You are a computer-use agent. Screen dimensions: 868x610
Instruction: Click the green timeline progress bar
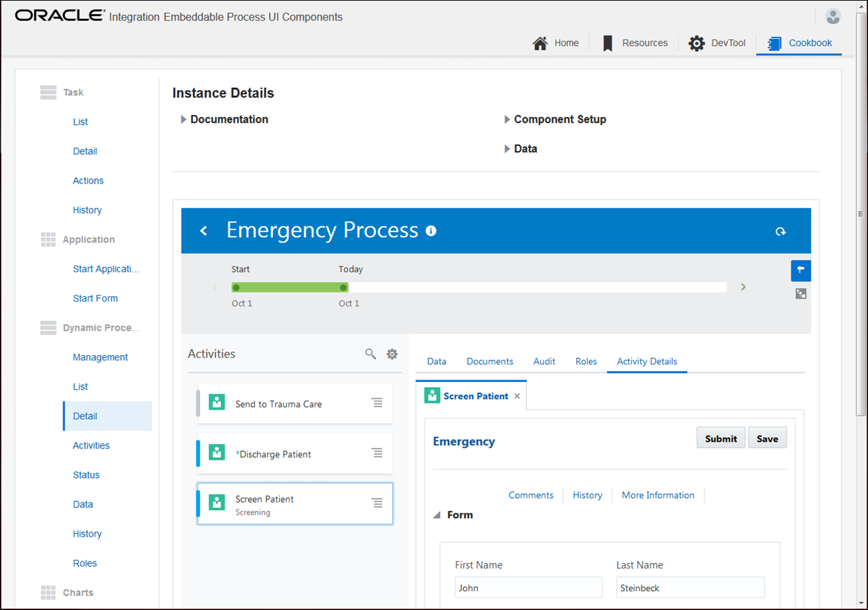pyautogui.click(x=290, y=288)
